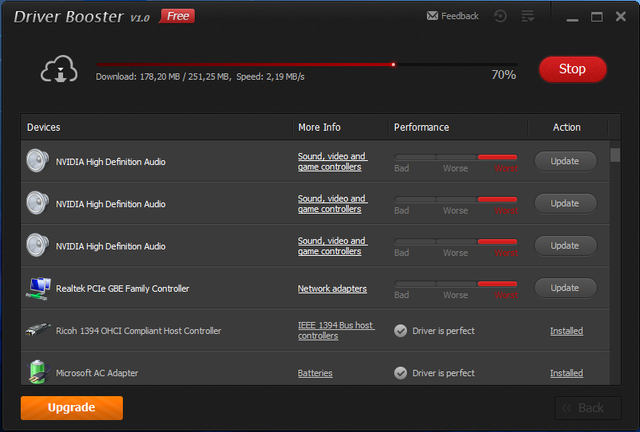640x432 pixels.
Task: Open the Network adapters info link
Action: pyautogui.click(x=332, y=289)
